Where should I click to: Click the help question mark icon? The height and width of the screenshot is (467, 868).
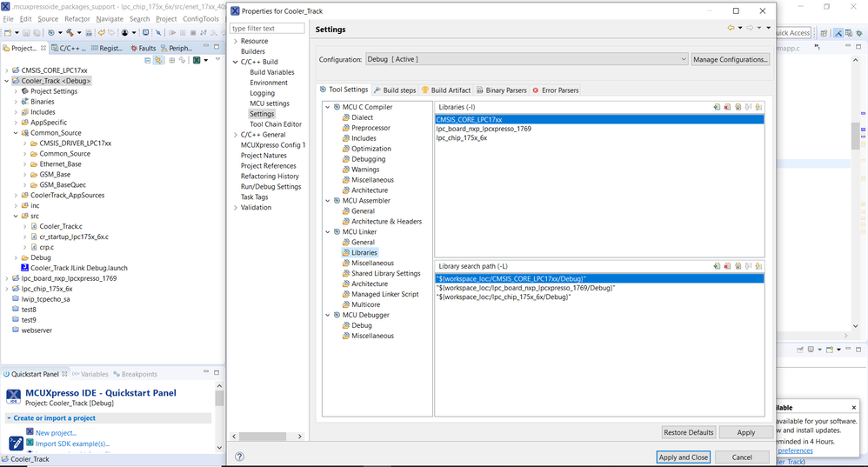pyautogui.click(x=239, y=457)
